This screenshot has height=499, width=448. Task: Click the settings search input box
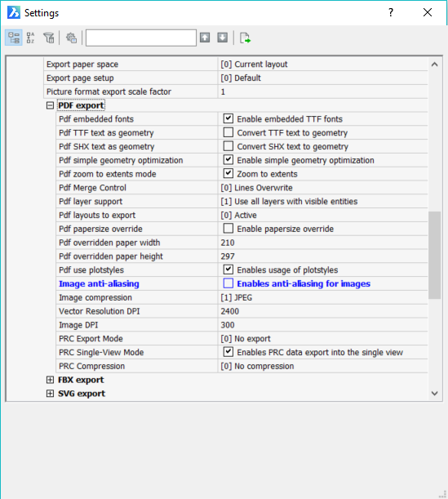pyautogui.click(x=141, y=38)
